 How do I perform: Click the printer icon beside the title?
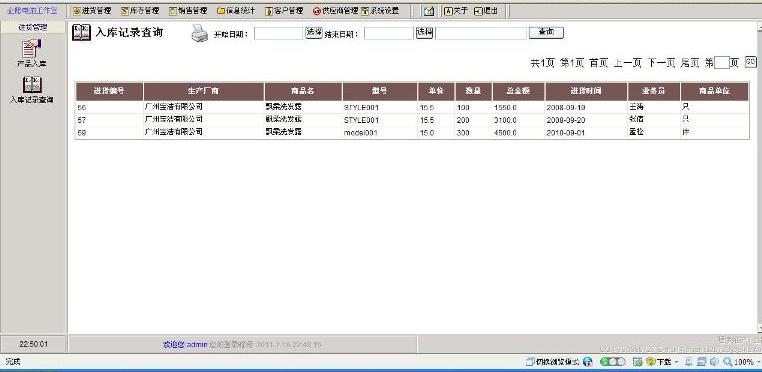[199, 34]
